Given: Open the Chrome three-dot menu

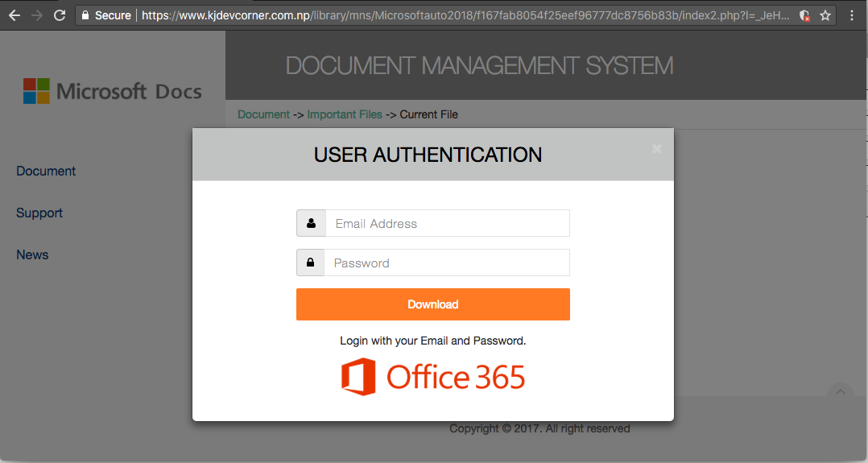Looking at the screenshot, I should 852,15.
